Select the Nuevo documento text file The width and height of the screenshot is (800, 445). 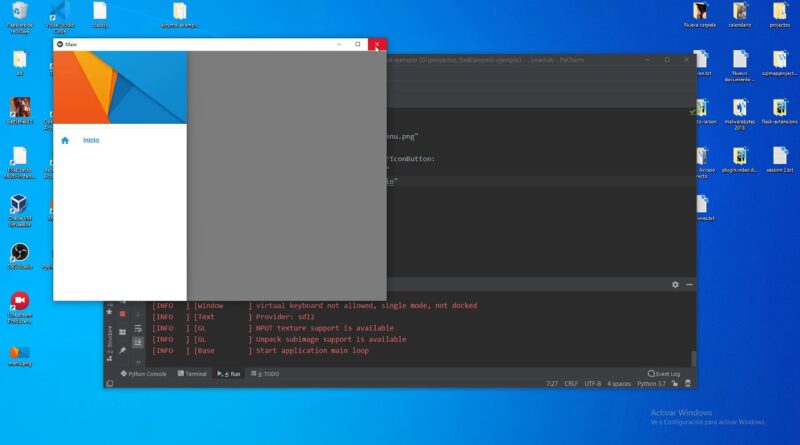[x=740, y=66]
